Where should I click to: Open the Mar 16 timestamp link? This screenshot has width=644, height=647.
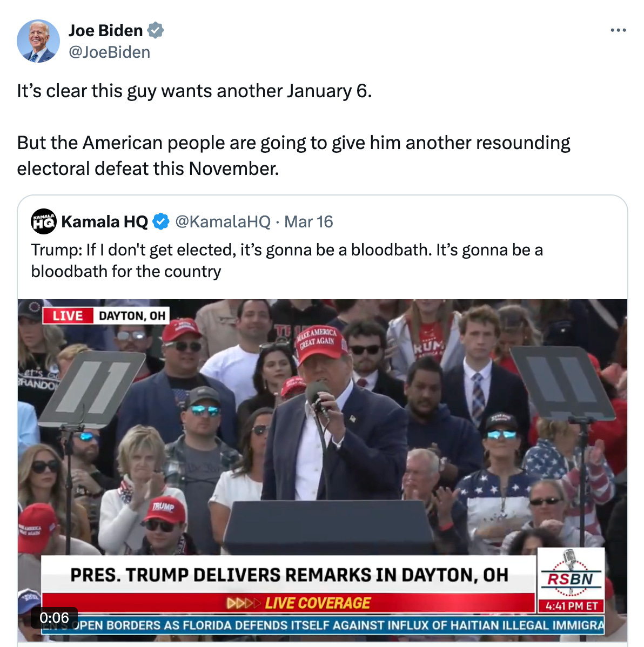point(308,221)
